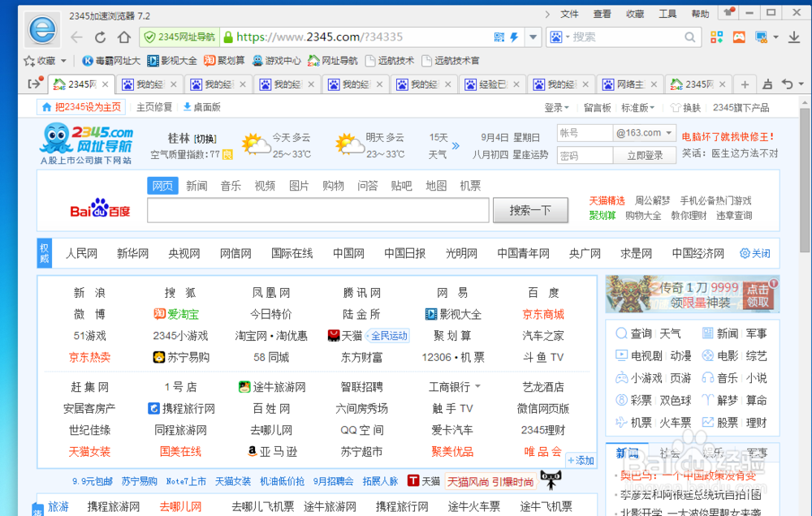Click the 音乐 headphone icon in the side panel
Viewport: 812px width, 516px height.
click(707, 378)
